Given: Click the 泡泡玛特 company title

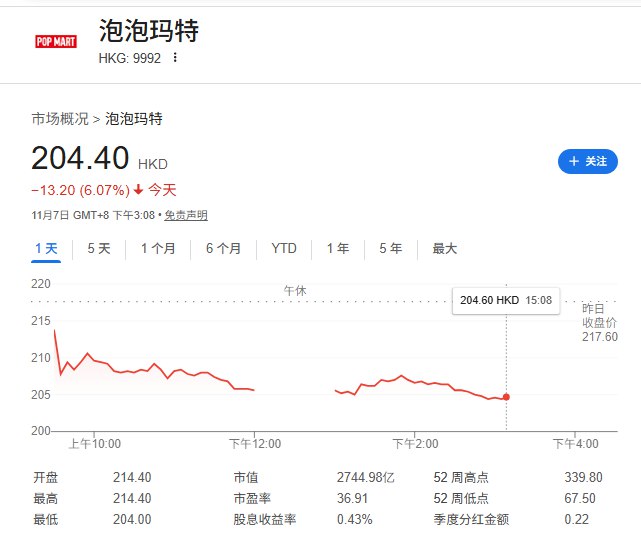Looking at the screenshot, I should 149,31.
